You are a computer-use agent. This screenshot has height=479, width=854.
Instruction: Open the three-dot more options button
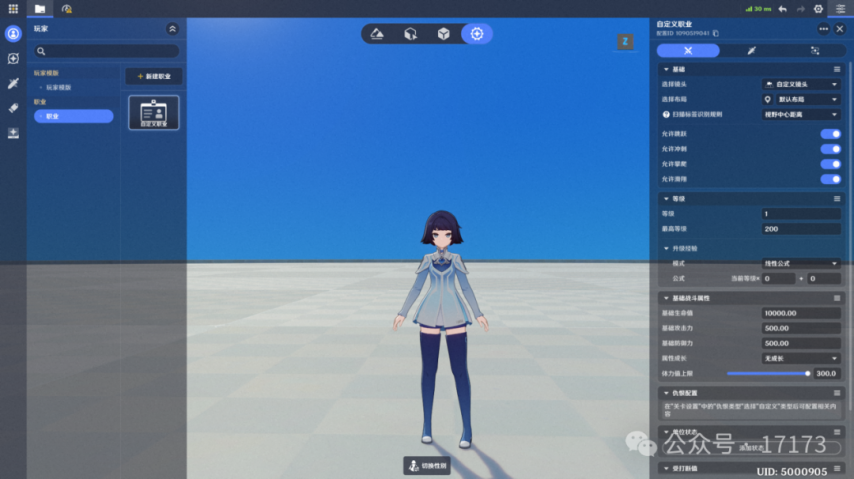[x=823, y=29]
